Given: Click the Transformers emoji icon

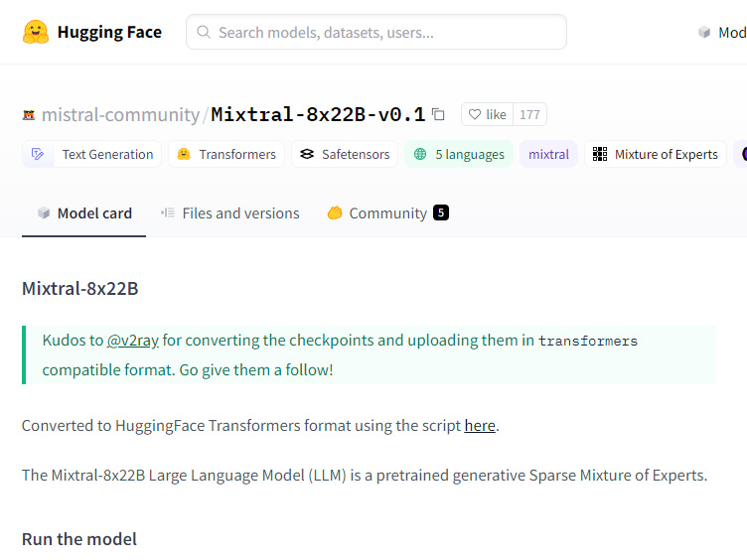Looking at the screenshot, I should 183,154.
